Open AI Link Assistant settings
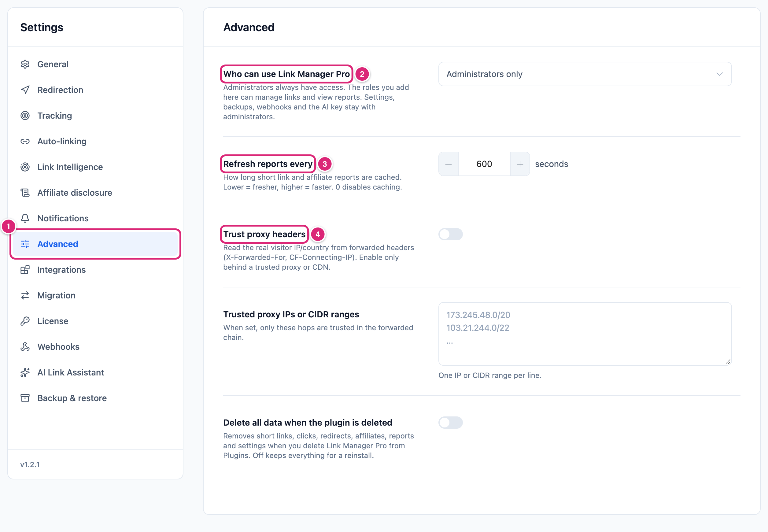 pos(95,372)
